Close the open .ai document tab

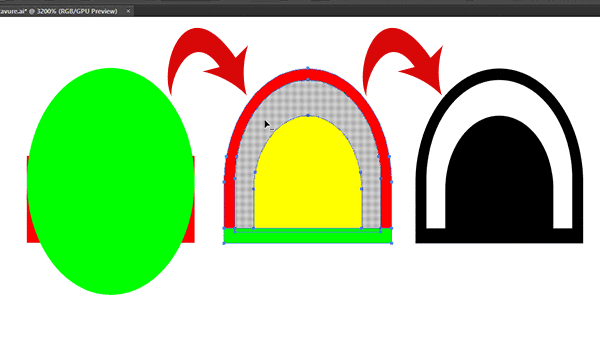click(128, 11)
